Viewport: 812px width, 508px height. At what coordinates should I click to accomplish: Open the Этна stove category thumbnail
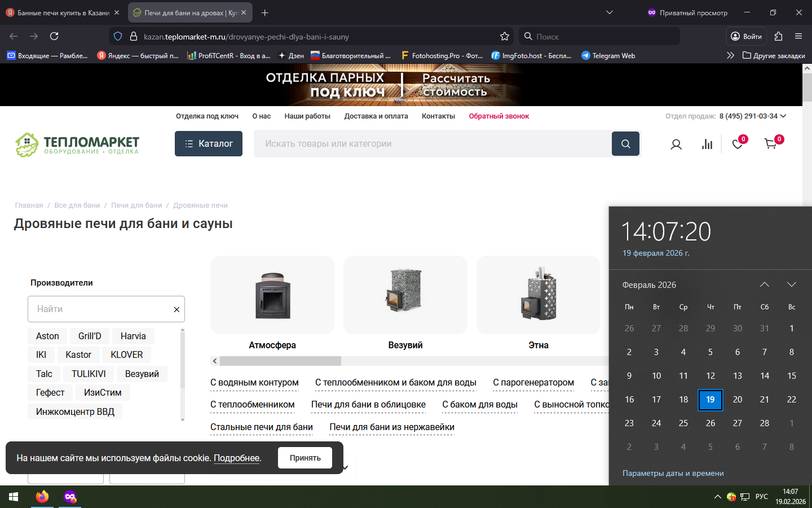click(539, 295)
